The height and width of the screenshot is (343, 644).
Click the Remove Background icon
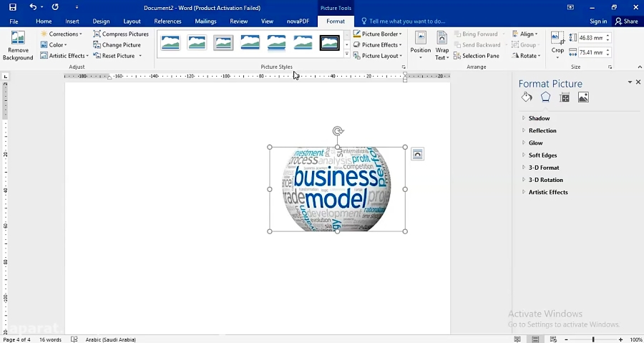point(18,44)
